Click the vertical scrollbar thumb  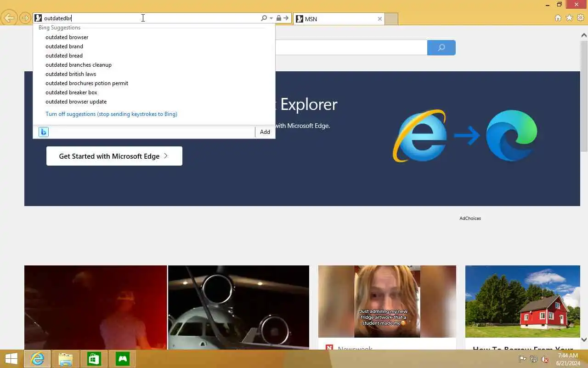pyautogui.click(x=584, y=96)
